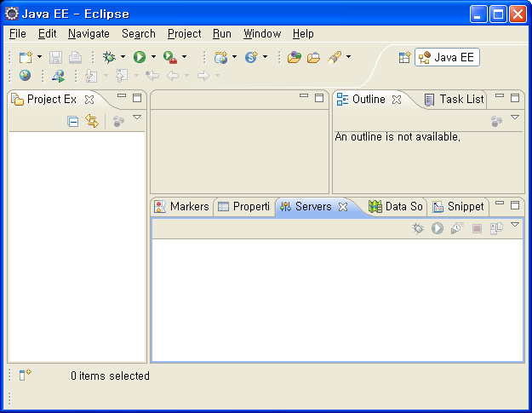Open the Search menu
The image size is (532, 413).
[x=139, y=33]
